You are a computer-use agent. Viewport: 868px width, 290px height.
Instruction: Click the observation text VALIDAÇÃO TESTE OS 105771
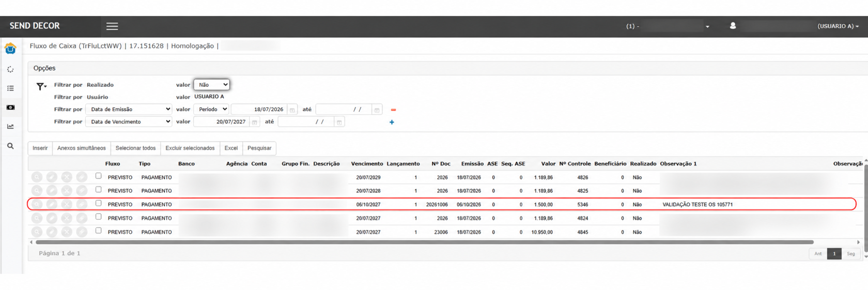(x=698, y=205)
